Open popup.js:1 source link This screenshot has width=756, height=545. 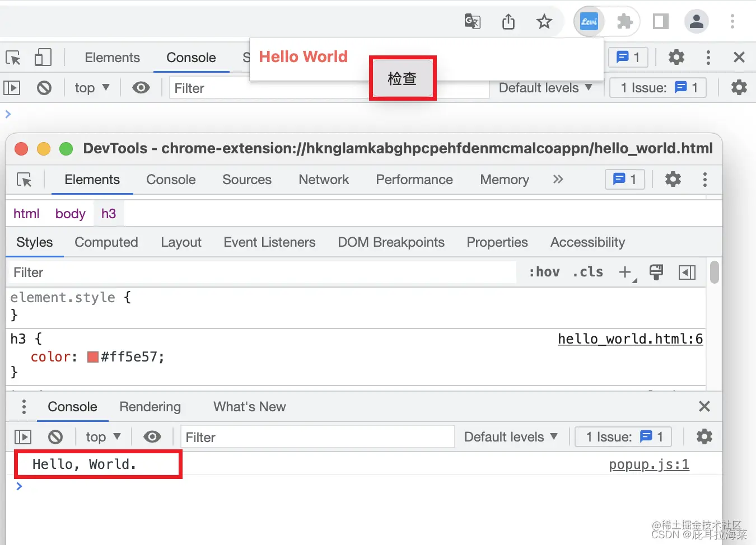point(649,464)
